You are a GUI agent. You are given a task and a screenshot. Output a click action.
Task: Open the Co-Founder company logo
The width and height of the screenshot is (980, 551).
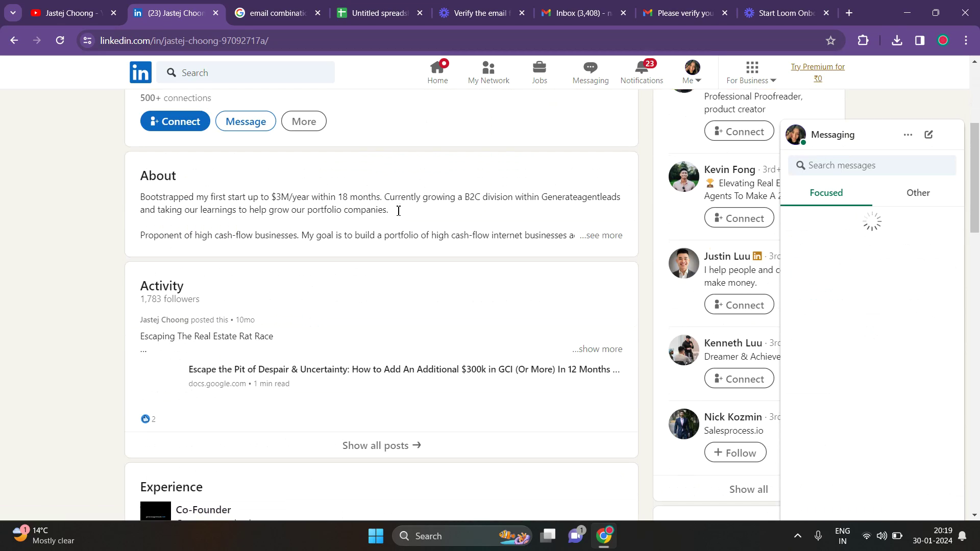[x=156, y=511]
